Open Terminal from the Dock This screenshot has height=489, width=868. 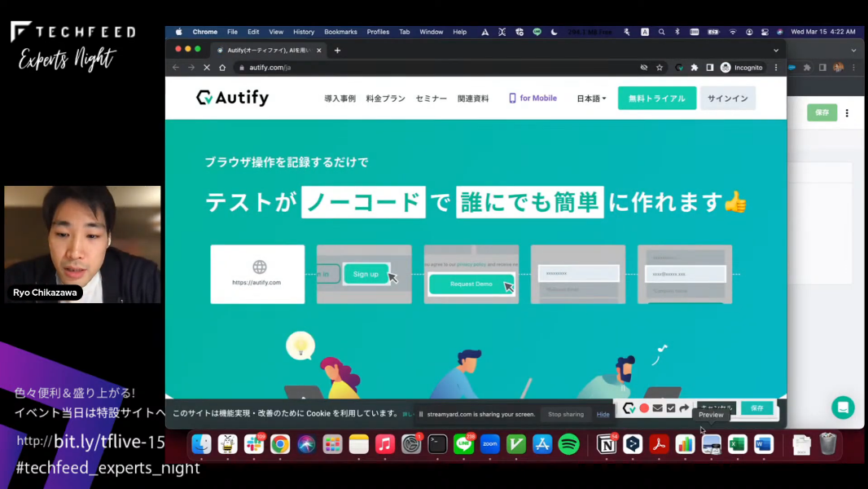click(x=437, y=444)
